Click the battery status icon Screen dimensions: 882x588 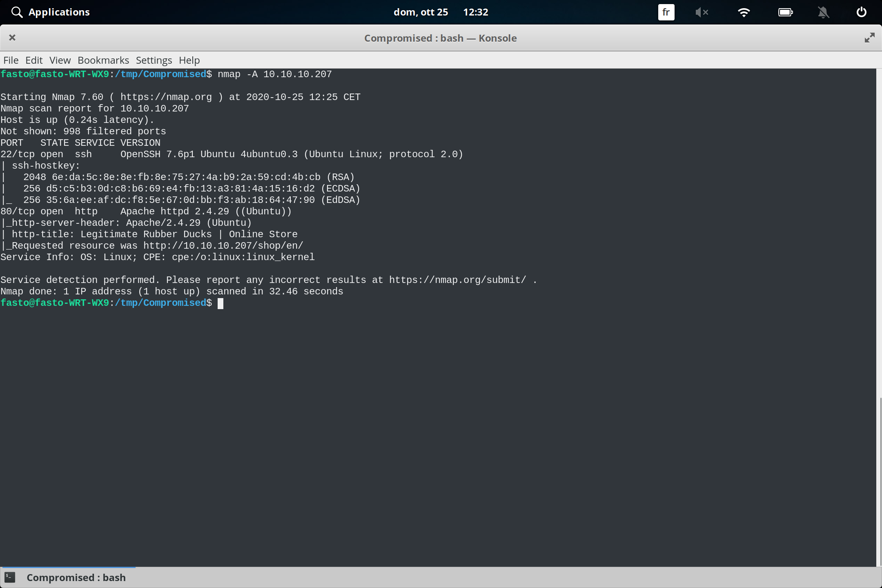pos(785,12)
